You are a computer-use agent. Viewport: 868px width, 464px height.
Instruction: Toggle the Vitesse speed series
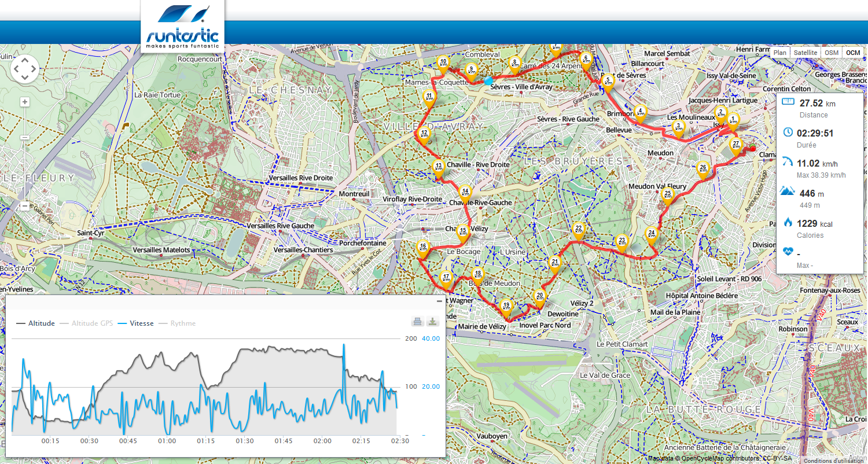[136, 323]
